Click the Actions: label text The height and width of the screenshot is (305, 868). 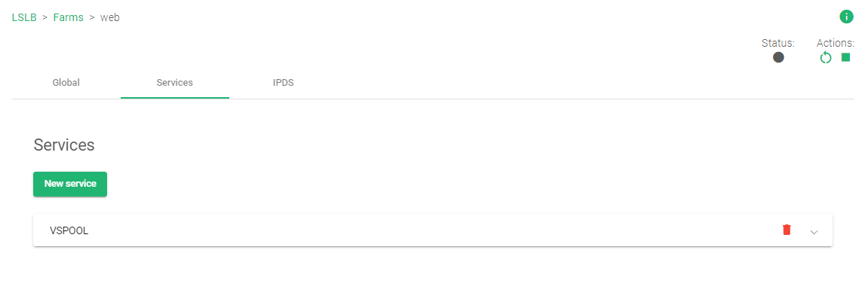[x=836, y=42]
